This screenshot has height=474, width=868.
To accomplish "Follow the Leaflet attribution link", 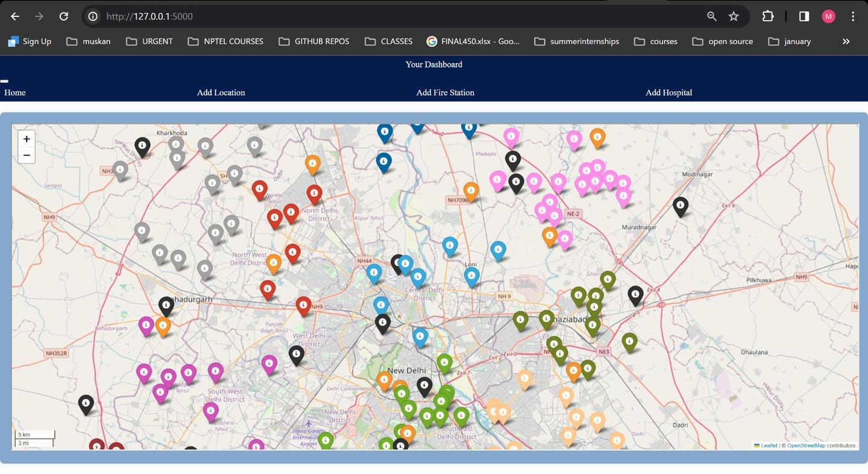I will (x=766, y=446).
